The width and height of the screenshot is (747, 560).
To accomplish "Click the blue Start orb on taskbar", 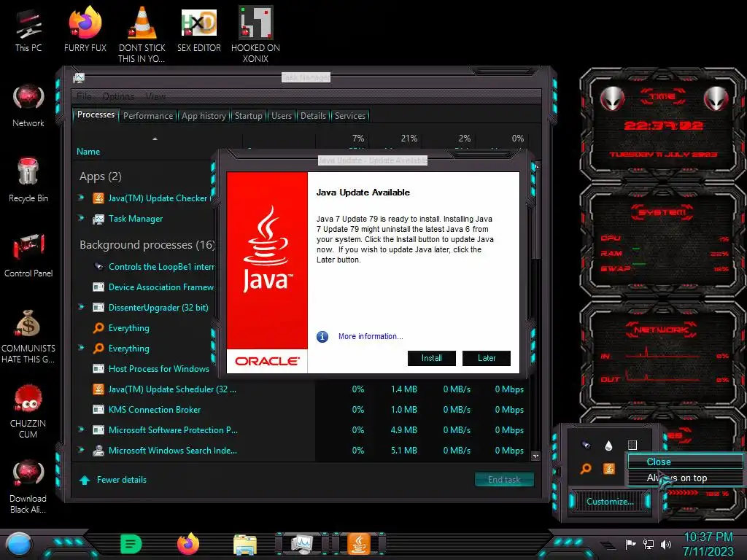I will [18, 545].
